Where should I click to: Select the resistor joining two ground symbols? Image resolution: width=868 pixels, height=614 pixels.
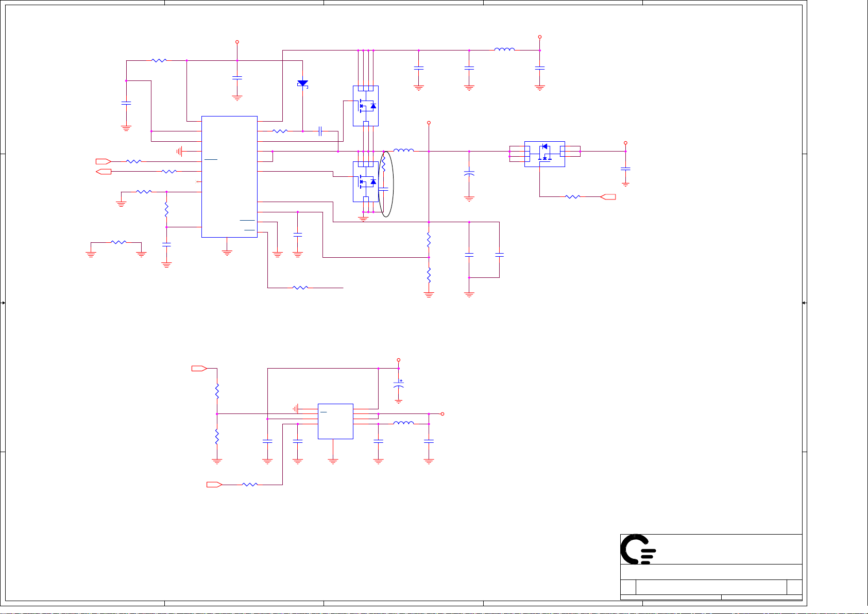(118, 242)
